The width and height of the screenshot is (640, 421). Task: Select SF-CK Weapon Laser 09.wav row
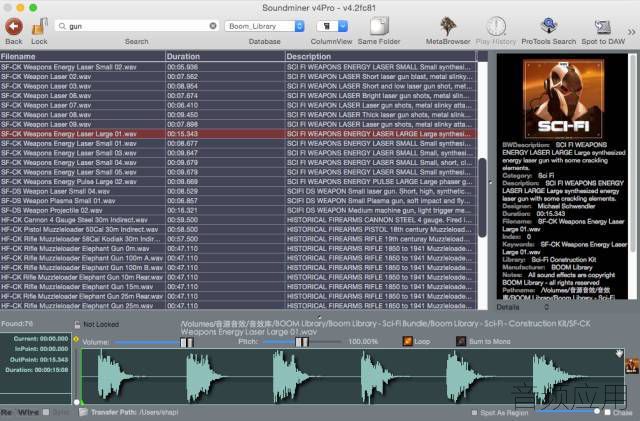tap(238, 125)
